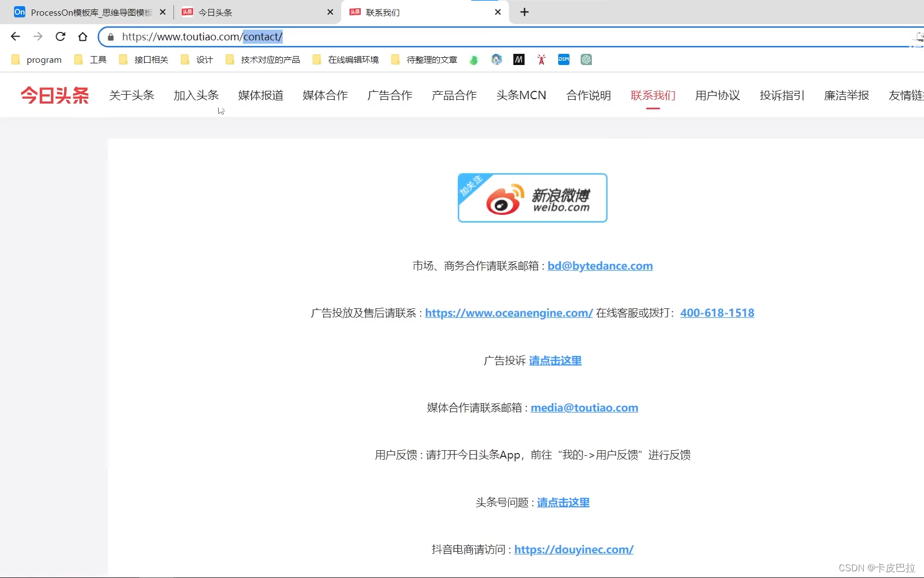Go to 加入头条 page
The height and width of the screenshot is (578, 924).
pos(196,95)
